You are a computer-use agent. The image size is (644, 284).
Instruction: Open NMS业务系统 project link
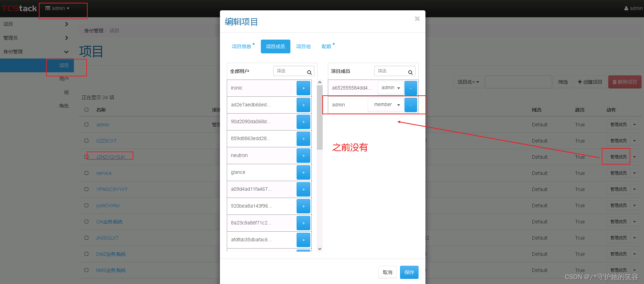click(x=111, y=270)
